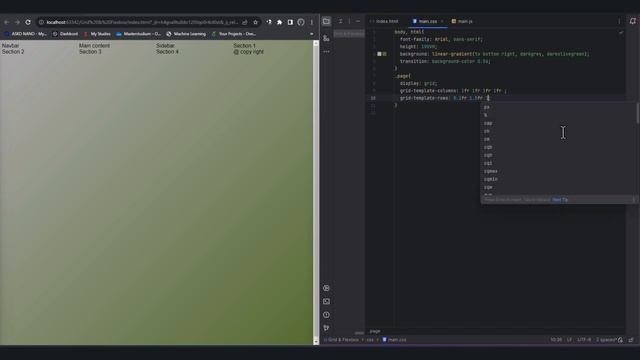640x360 pixels.
Task: Click the '.page' breadcrumb below the editor
Action: [375, 331]
